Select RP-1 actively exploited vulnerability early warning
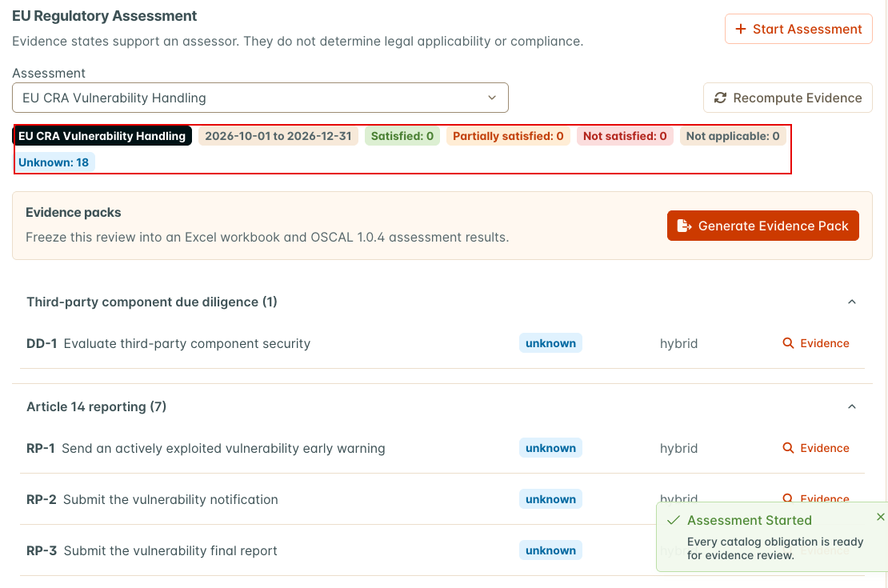888x588 pixels. point(206,449)
